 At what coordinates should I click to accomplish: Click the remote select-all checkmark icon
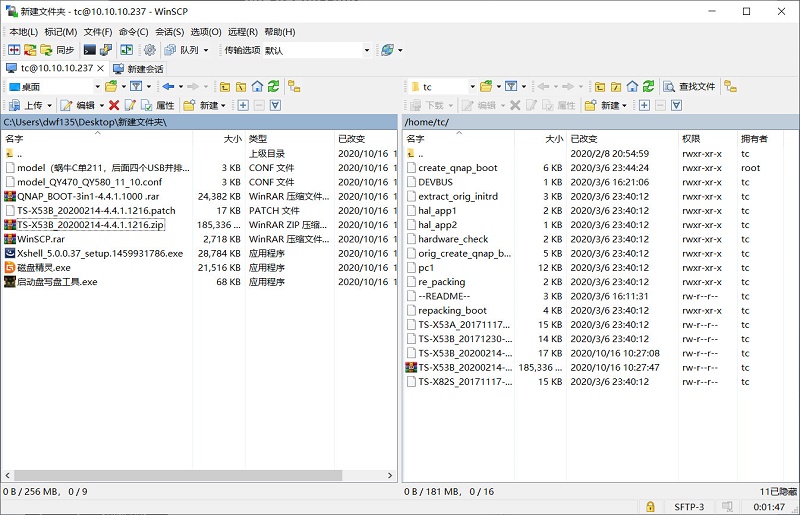tap(677, 105)
